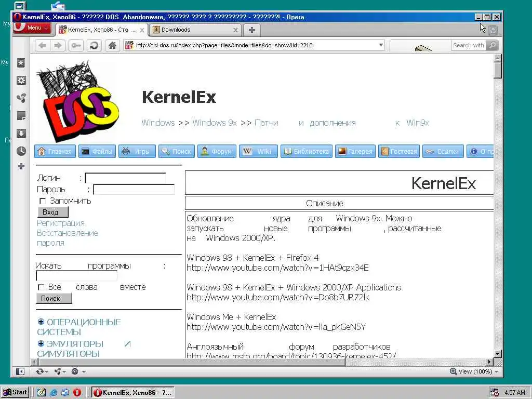
Task: Open address bar dropdown arrow
Action: 381,45
